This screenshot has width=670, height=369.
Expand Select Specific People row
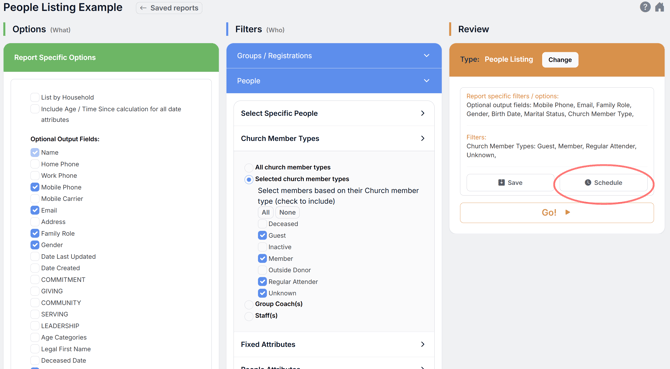pyautogui.click(x=334, y=113)
